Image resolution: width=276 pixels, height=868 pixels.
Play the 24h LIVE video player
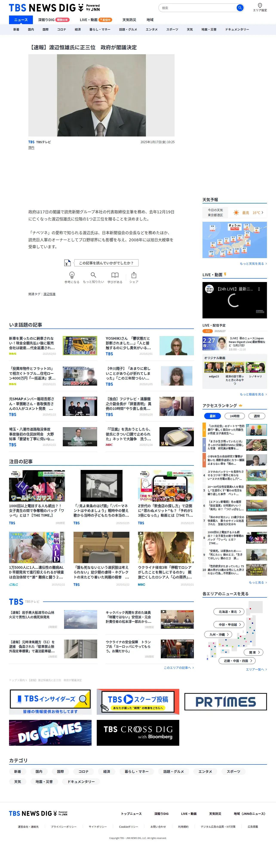(x=235, y=300)
